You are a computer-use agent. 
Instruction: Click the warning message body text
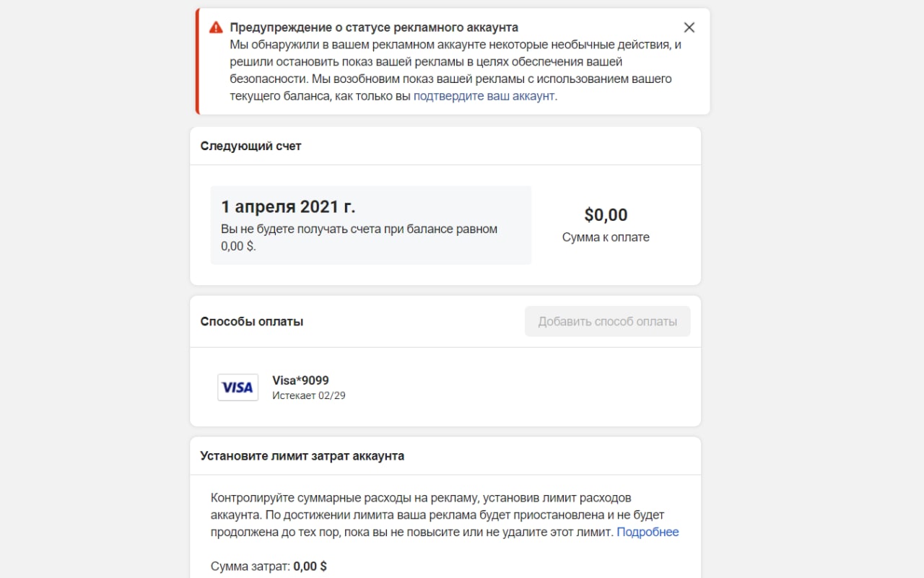tap(456, 71)
